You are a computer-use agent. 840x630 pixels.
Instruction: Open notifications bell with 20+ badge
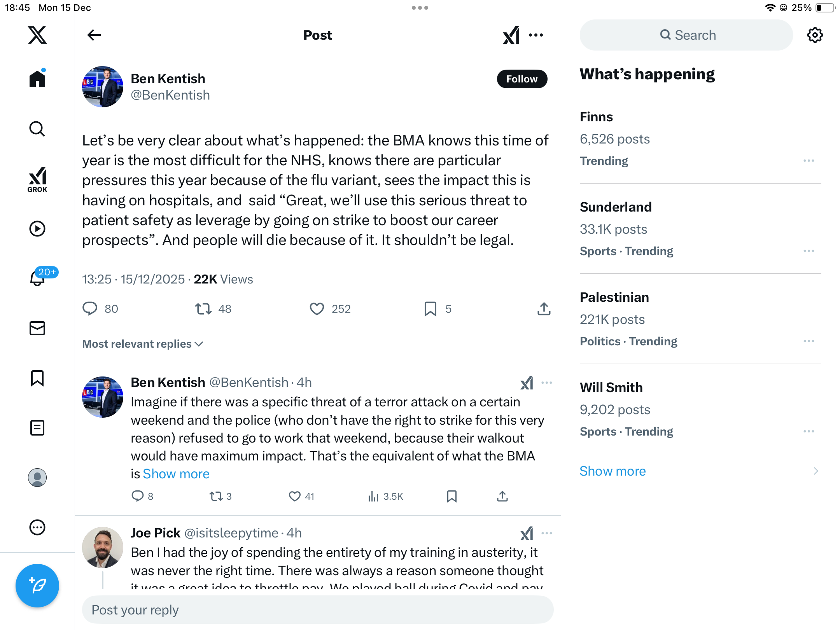pyautogui.click(x=38, y=278)
